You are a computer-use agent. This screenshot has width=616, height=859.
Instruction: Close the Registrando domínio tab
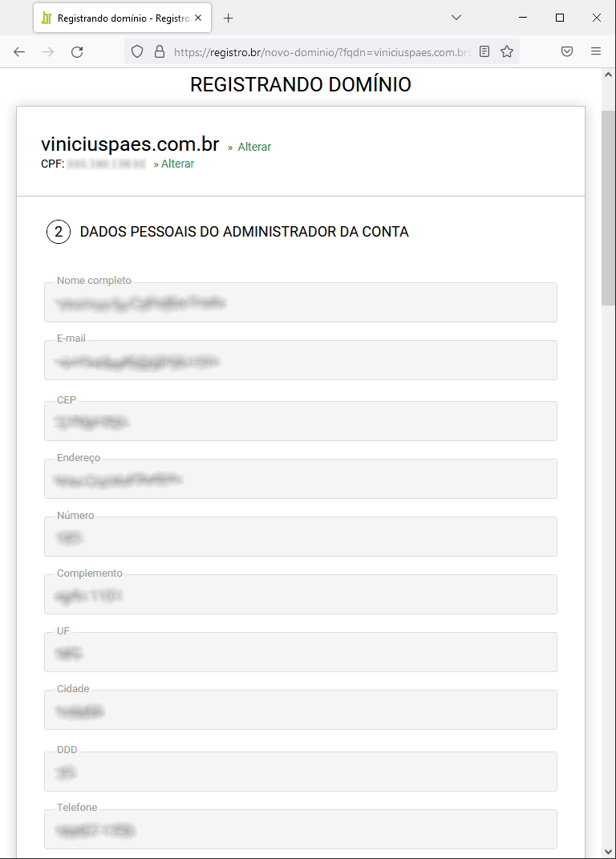(198, 18)
